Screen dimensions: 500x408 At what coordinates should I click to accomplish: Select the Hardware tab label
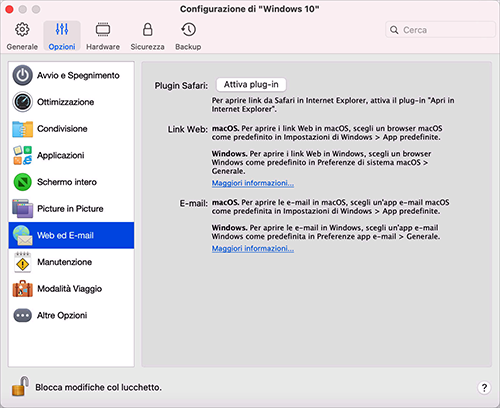click(103, 47)
